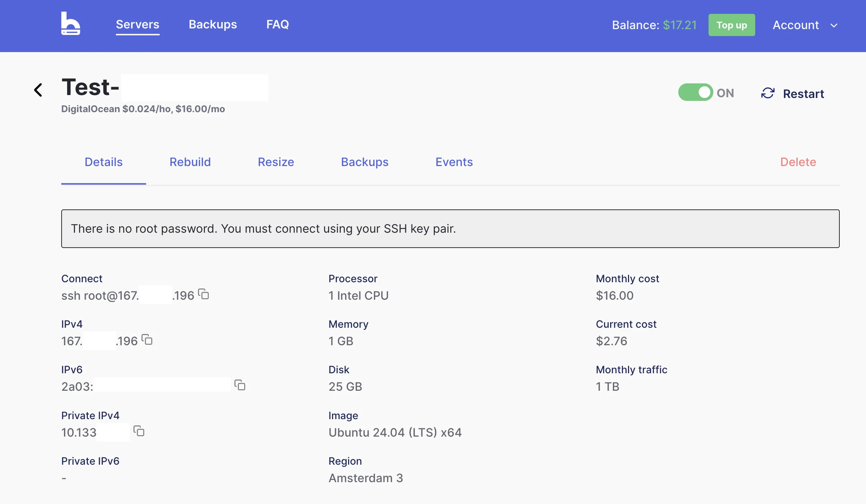This screenshot has height=504, width=866.
Task: Click the SSH key pair notice box
Action: (x=450, y=229)
